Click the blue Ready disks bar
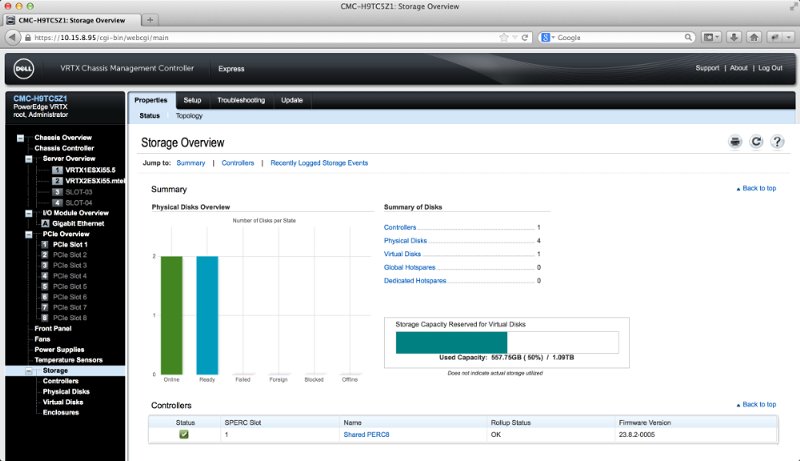This screenshot has width=800, height=461. pos(207,315)
